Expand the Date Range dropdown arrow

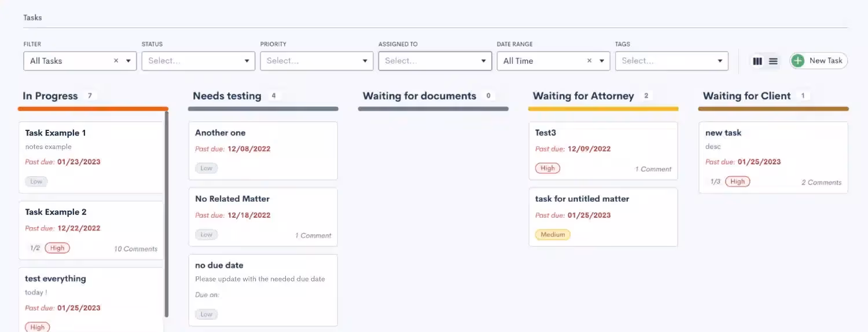tap(602, 61)
